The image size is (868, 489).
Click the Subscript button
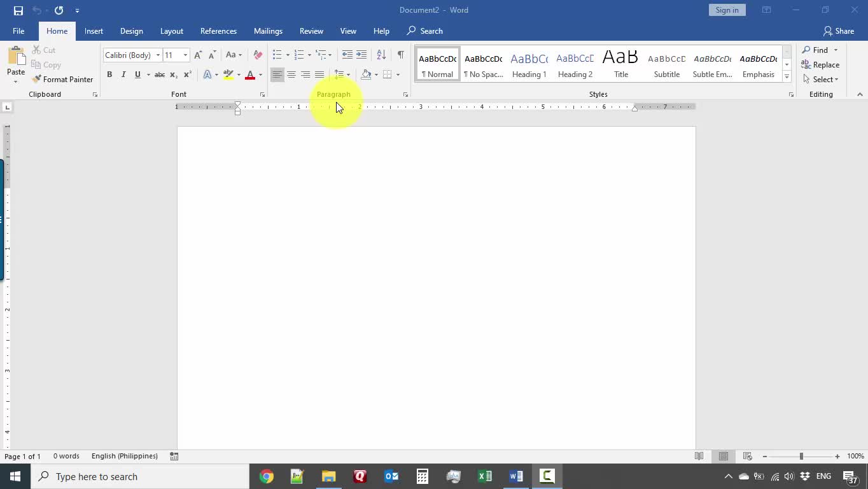pyautogui.click(x=173, y=75)
